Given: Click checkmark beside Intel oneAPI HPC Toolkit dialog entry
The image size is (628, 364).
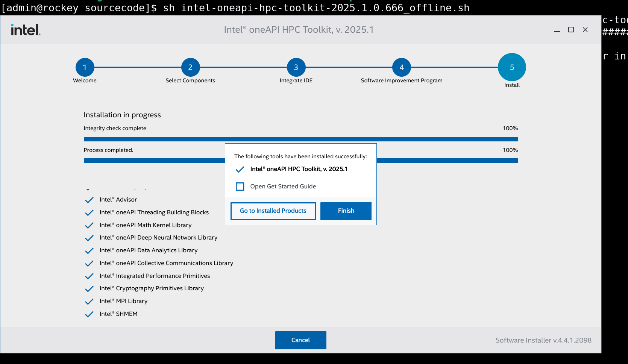Looking at the screenshot, I should [x=240, y=170].
